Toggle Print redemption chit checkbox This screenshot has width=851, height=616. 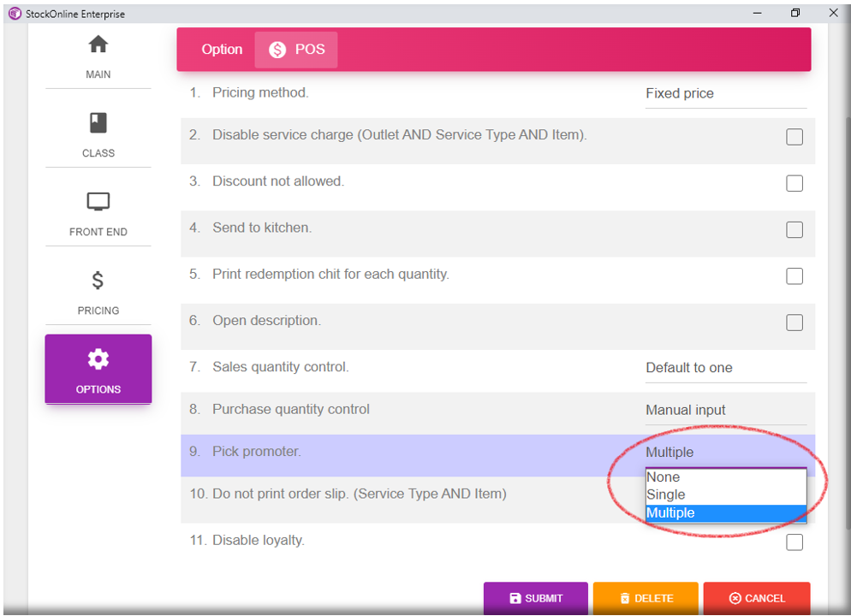794,275
